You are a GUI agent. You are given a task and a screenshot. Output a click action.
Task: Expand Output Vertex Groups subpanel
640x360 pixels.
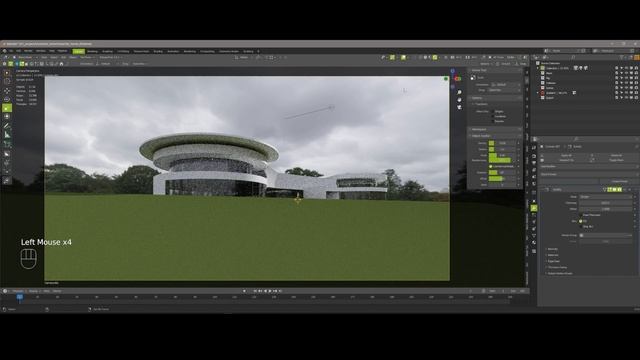(560, 273)
